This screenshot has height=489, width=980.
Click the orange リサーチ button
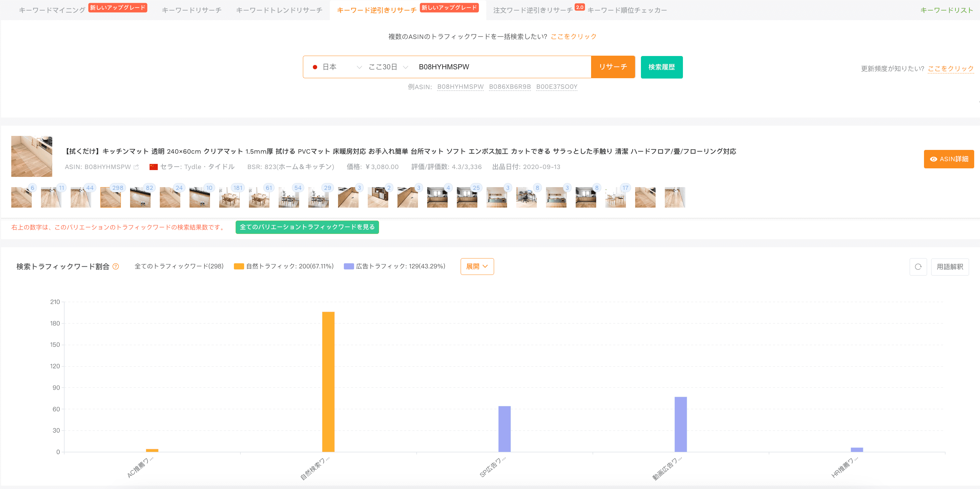tap(613, 67)
